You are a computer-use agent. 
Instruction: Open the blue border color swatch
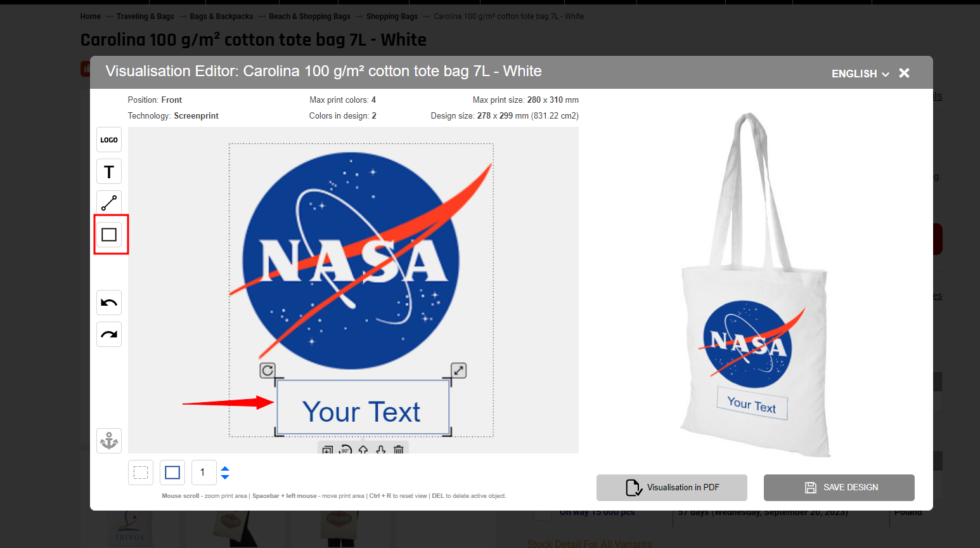click(172, 473)
